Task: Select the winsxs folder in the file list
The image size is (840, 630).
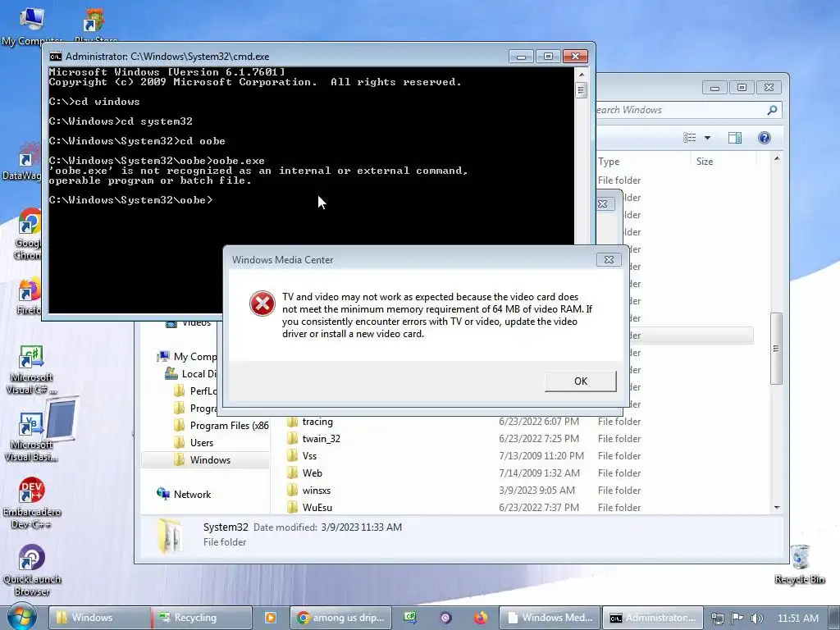Action: tap(316, 491)
